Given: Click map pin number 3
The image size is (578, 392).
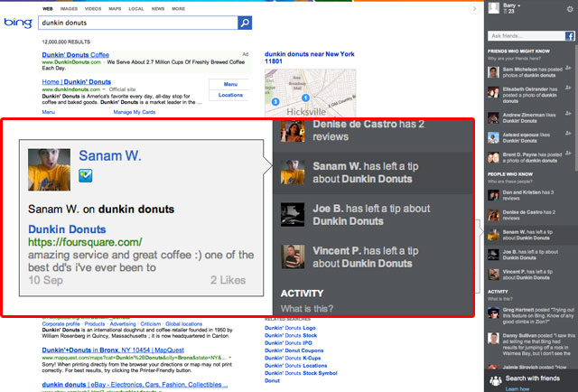Looking at the screenshot, I should click(x=275, y=101).
